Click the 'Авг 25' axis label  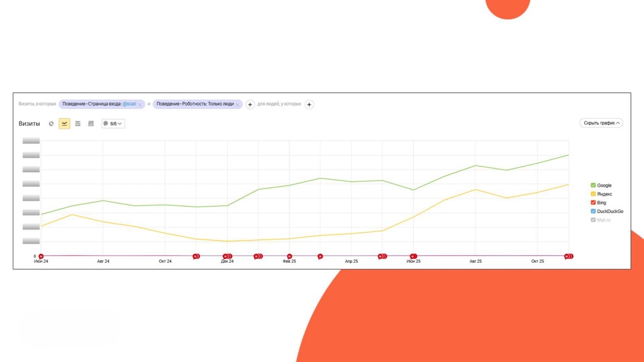(x=475, y=261)
